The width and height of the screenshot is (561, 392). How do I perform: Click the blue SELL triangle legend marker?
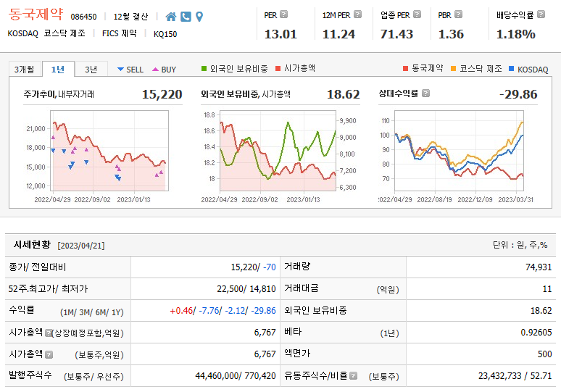pos(120,69)
